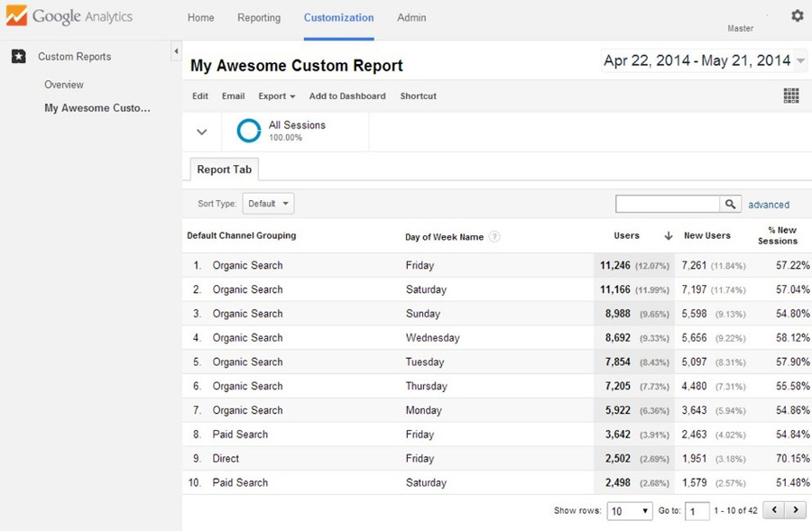The height and width of the screenshot is (531, 812).
Task: Open the Sort Type Default dropdown
Action: click(x=267, y=204)
